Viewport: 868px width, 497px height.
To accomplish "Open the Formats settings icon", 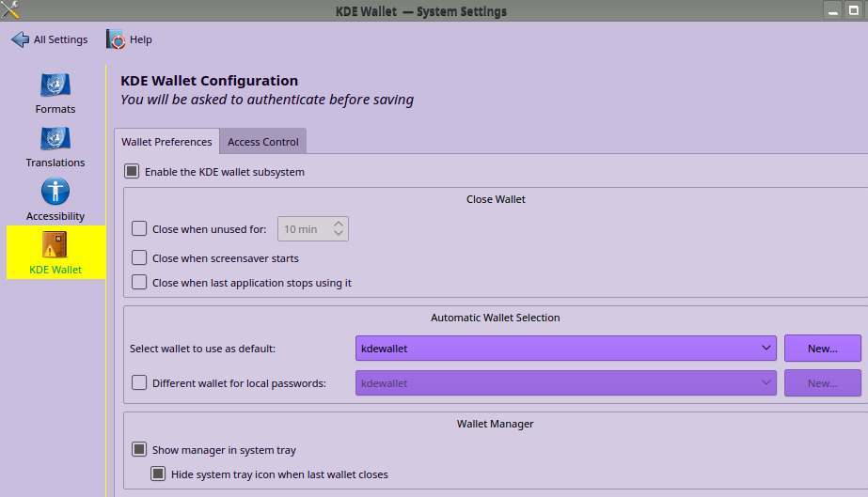I will (x=55, y=86).
